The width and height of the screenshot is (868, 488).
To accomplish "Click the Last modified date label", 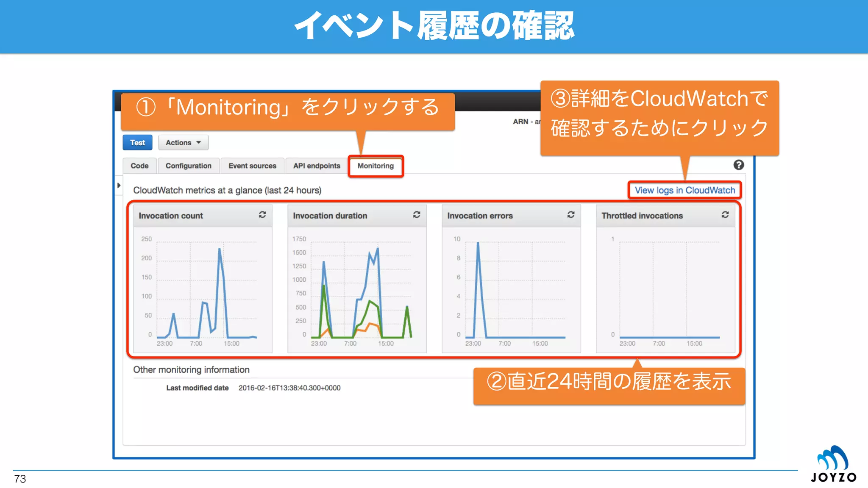I will pyautogui.click(x=198, y=388).
